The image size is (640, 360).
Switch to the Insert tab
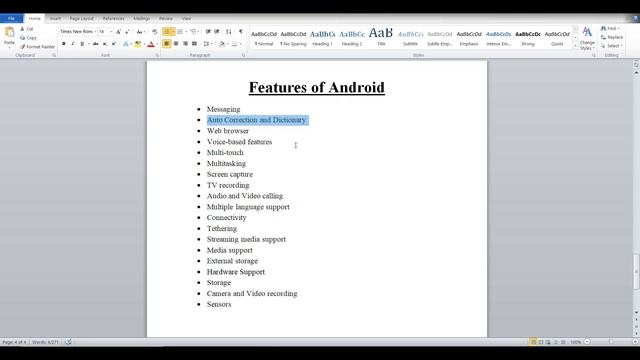tap(55, 18)
